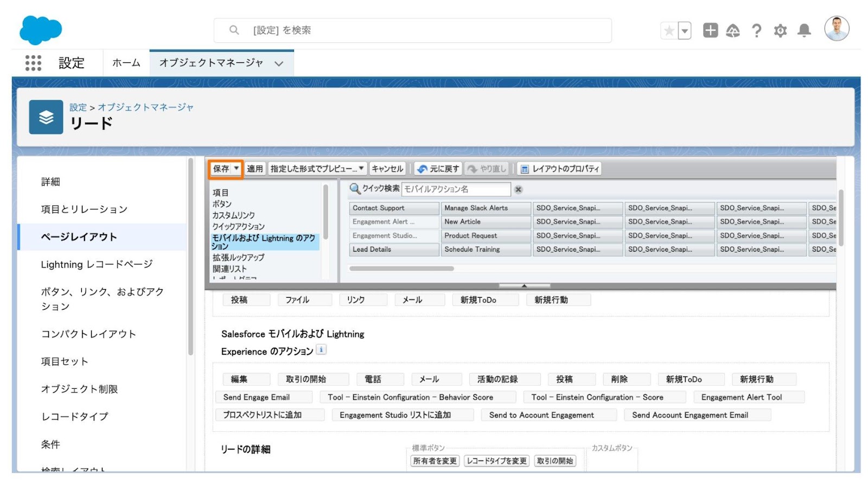The image size is (868, 480).
Task: Open ボタン、リンク、およびアクション in the sidebar
Action: point(102,299)
